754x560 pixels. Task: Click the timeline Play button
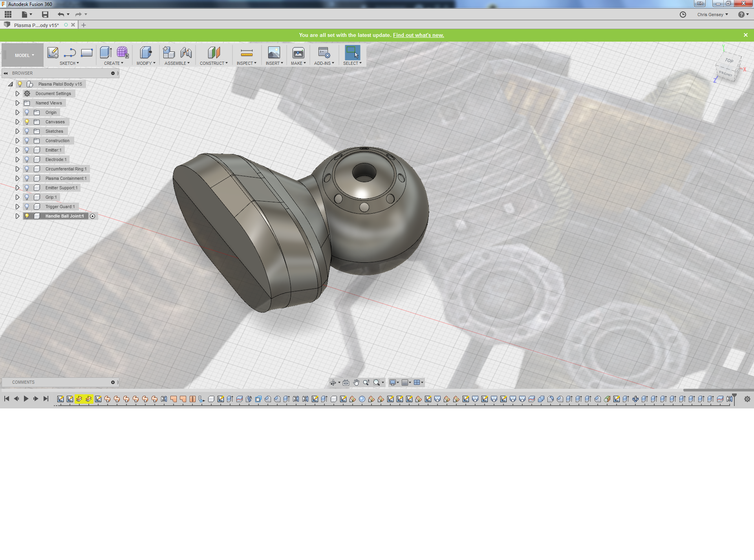point(26,399)
